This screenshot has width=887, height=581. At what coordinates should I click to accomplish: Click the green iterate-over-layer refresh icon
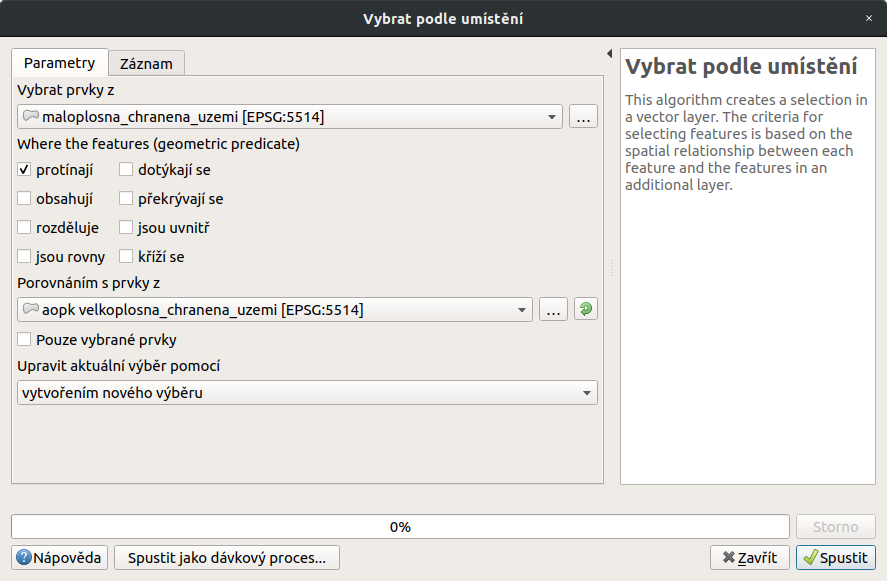click(585, 309)
